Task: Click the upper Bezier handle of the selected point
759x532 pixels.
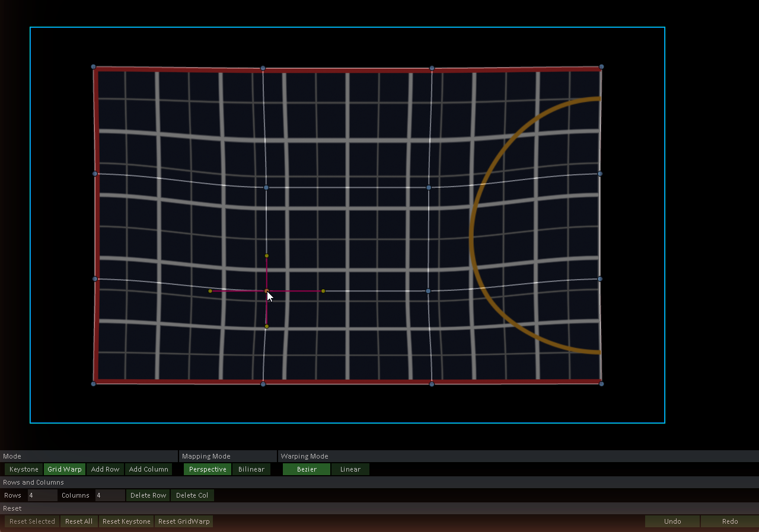Action: [x=267, y=256]
